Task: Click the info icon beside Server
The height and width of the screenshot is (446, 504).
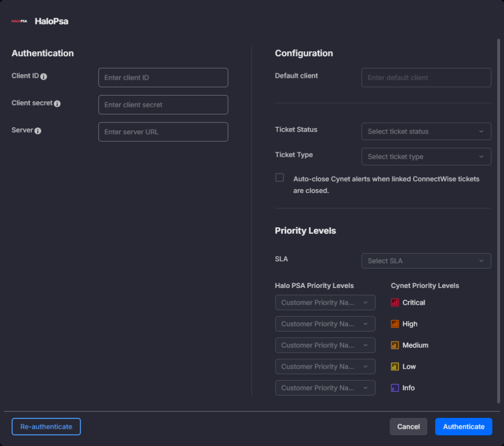Action: click(38, 131)
